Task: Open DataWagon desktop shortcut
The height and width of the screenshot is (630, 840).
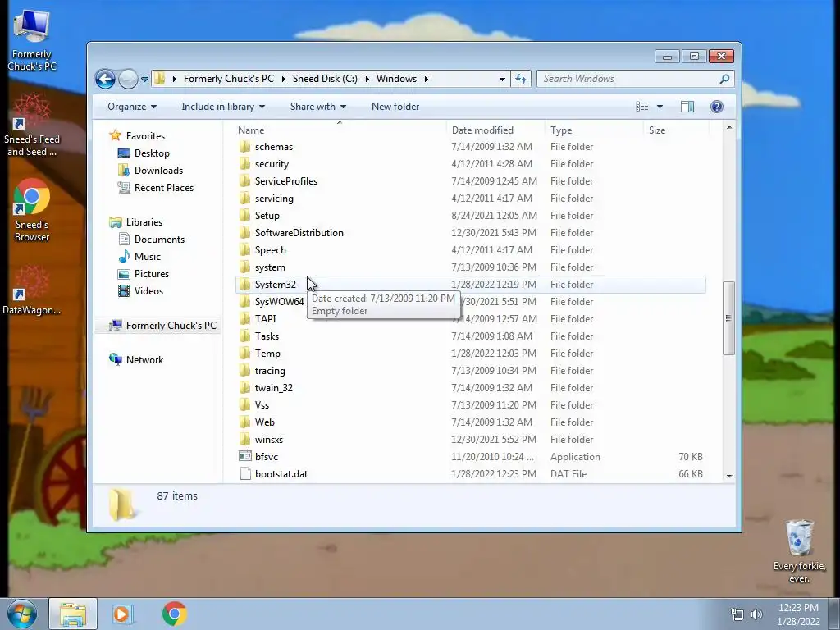Action: click(x=32, y=290)
